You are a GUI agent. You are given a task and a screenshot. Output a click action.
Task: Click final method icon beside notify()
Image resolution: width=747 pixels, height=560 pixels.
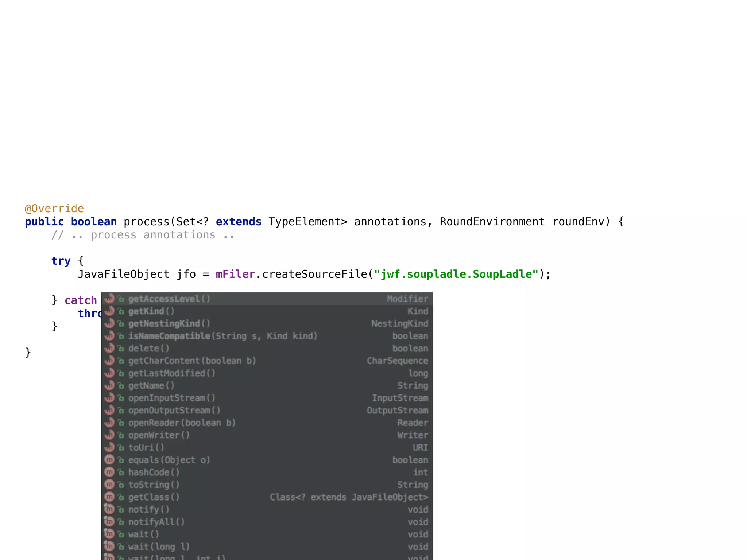pyautogui.click(x=109, y=509)
